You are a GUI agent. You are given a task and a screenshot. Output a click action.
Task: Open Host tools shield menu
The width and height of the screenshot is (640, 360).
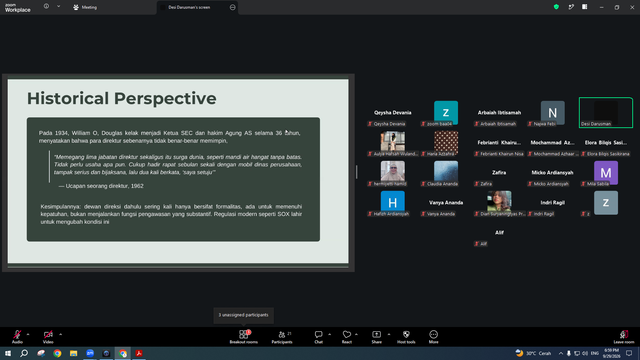pyautogui.click(x=406, y=337)
